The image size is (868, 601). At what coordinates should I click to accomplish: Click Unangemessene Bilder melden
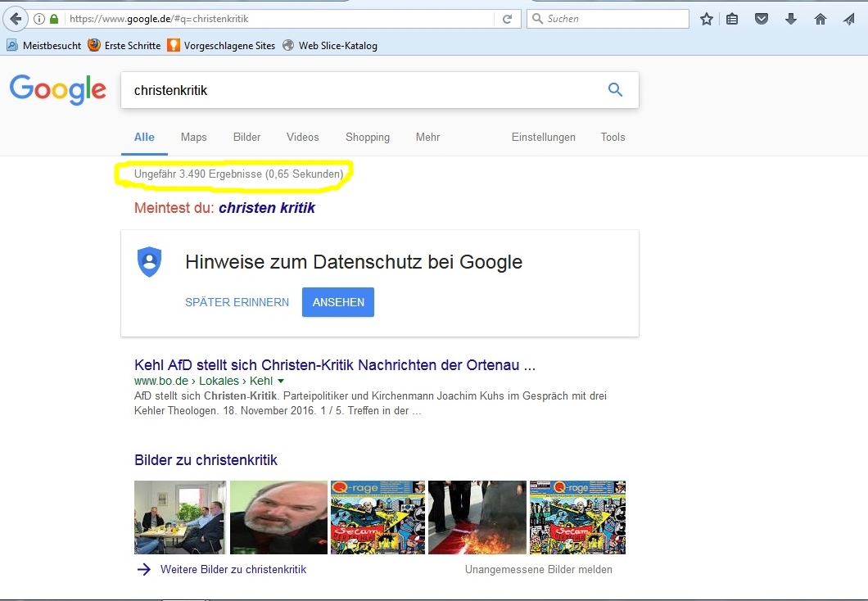pyautogui.click(x=539, y=569)
